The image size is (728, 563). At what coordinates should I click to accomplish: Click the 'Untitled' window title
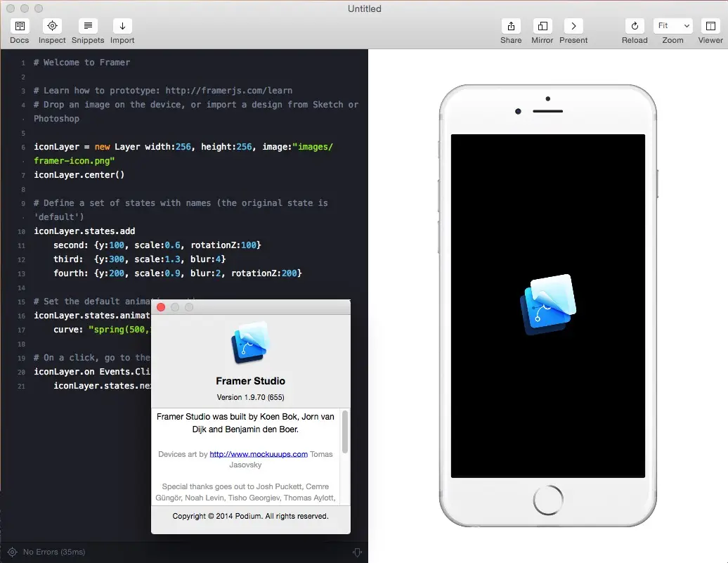(x=365, y=9)
